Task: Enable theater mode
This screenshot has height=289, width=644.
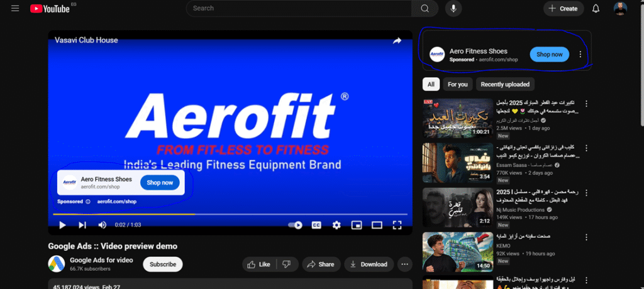Action: tap(377, 225)
